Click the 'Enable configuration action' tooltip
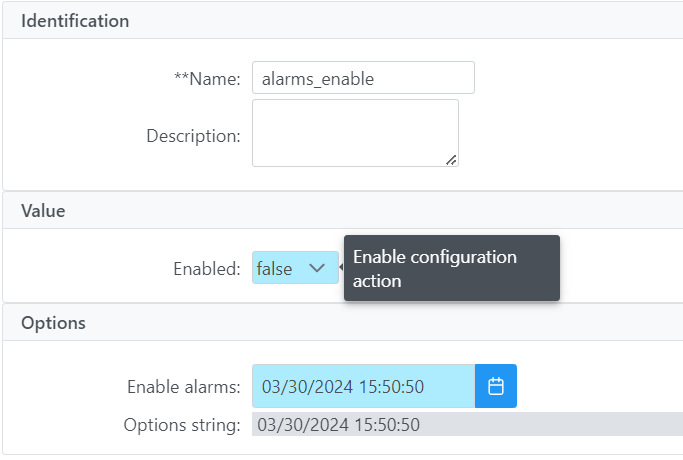Viewport: 683px width, 460px height. 451,268
